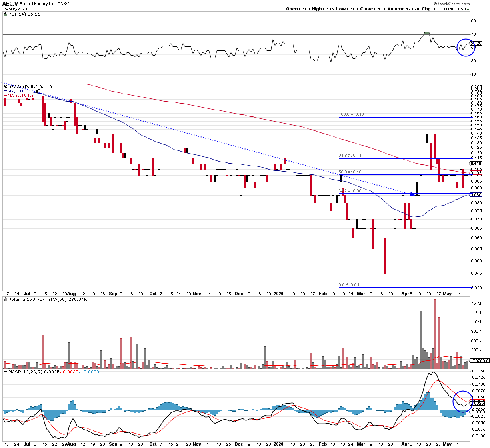
Task: Click the 800K volume axis label
Action: tap(476, 331)
